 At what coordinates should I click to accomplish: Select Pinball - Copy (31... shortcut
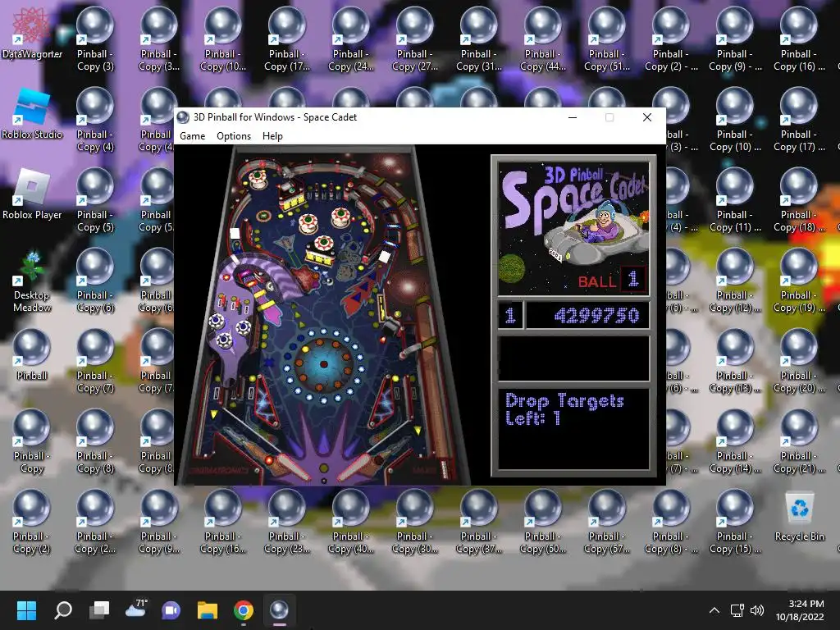coord(479,39)
